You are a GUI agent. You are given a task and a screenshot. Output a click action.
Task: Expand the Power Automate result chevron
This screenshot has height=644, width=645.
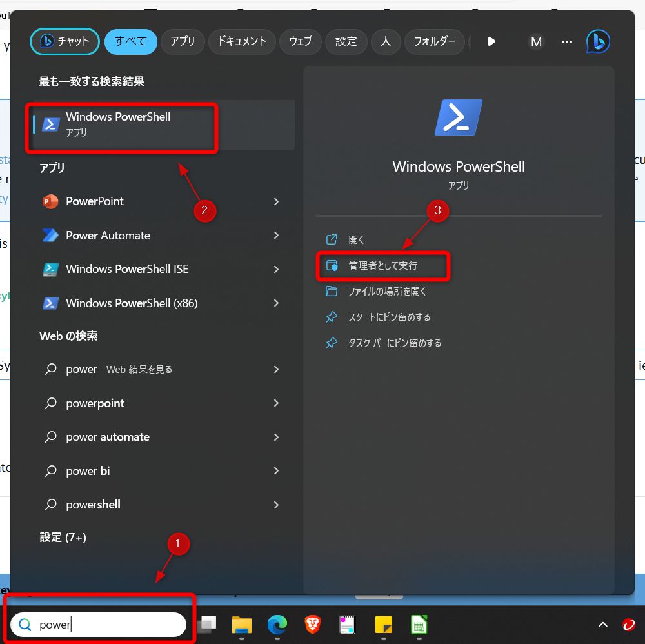click(276, 236)
